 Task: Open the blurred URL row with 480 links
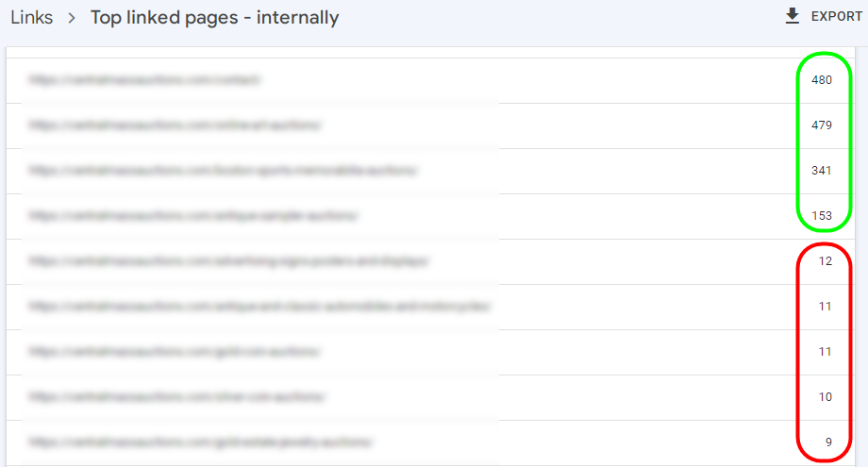pos(430,80)
